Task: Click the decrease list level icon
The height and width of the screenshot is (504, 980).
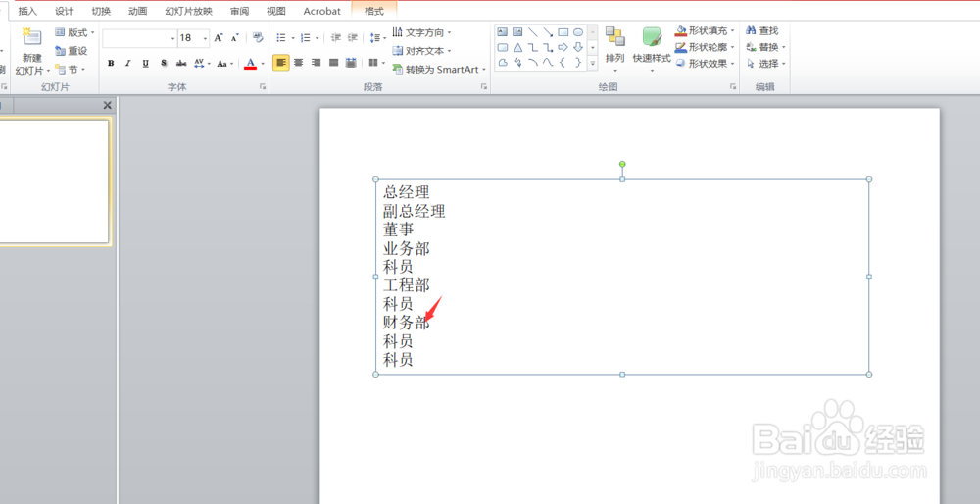Action: 335,38
